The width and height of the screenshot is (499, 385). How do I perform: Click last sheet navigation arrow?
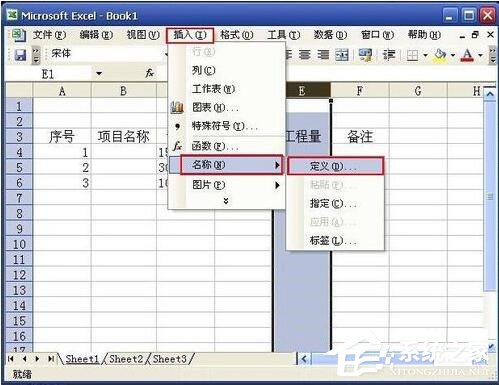(x=51, y=359)
